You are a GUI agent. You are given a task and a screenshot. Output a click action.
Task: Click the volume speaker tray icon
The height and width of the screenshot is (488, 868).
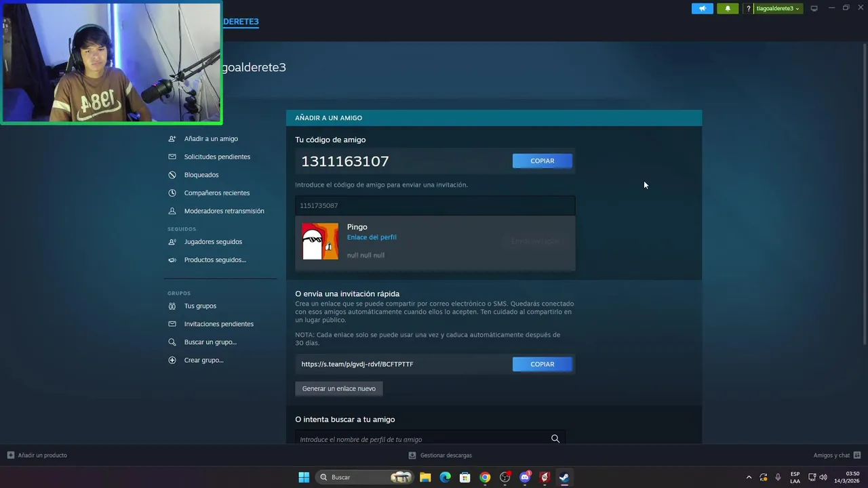coord(823,477)
